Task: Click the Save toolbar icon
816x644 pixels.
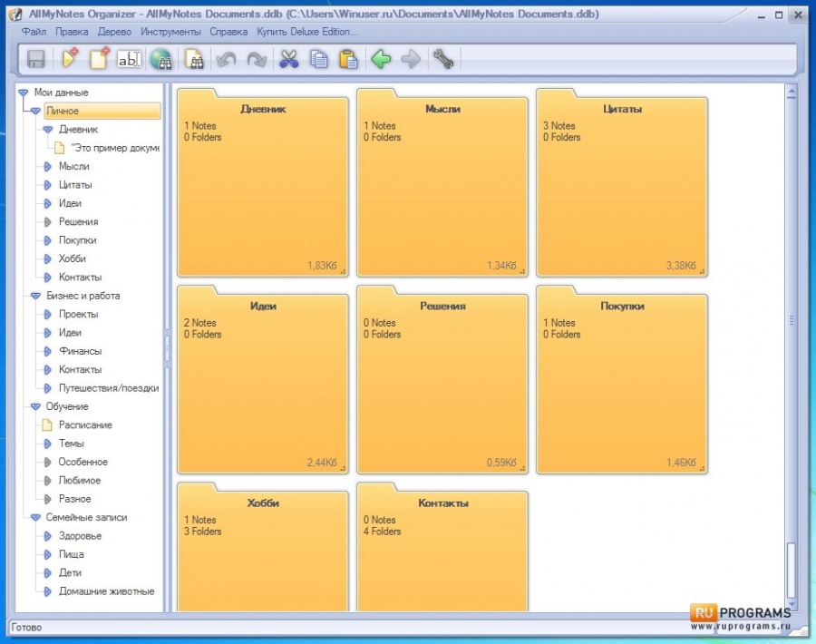Action: click(x=35, y=59)
